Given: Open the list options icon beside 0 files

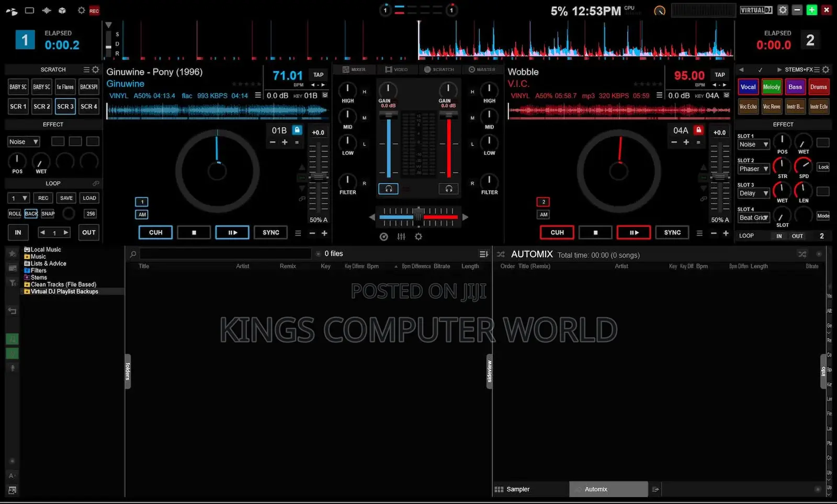Looking at the screenshot, I should coord(484,254).
